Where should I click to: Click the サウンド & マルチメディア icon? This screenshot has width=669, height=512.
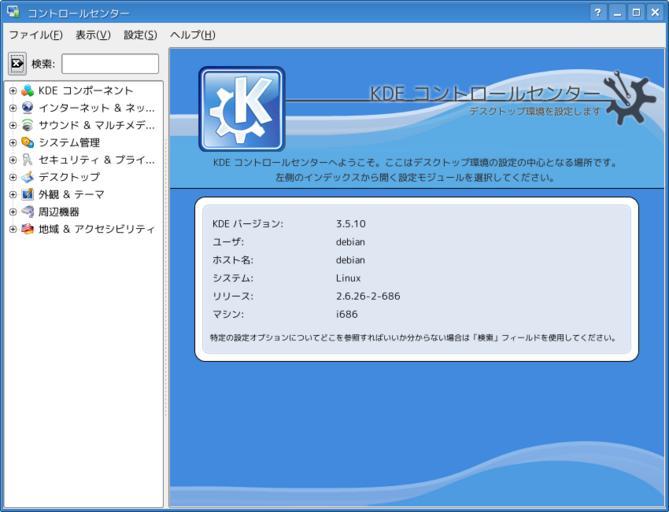28,125
